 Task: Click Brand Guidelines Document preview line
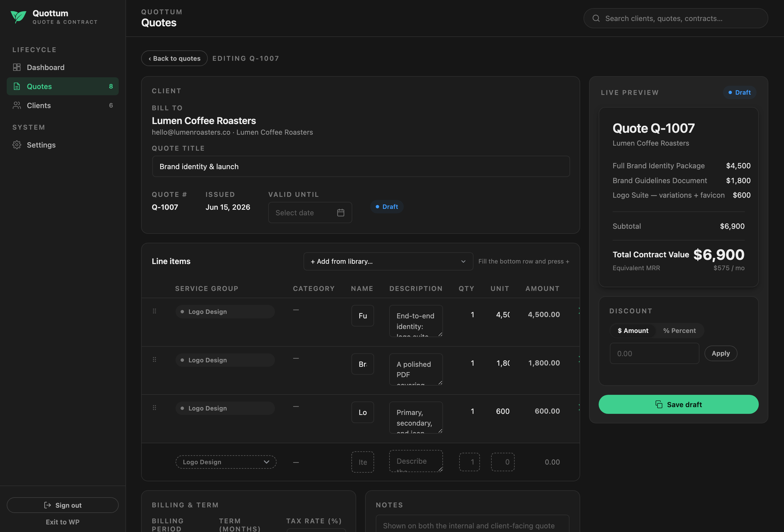pos(682,181)
